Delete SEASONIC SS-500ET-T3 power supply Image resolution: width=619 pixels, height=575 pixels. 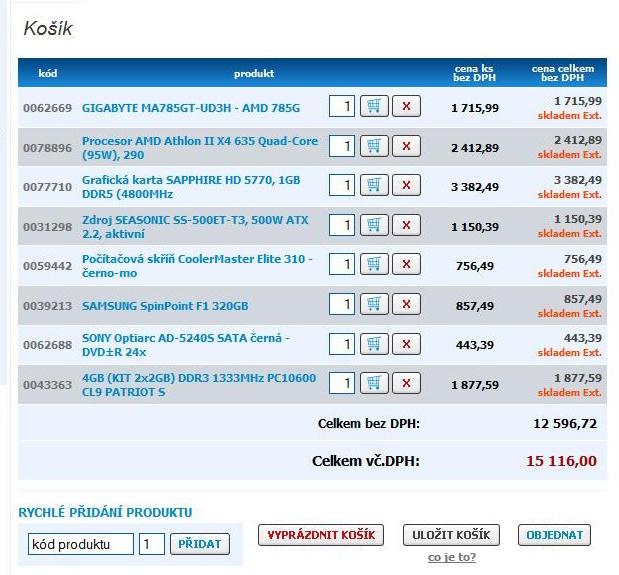click(406, 225)
